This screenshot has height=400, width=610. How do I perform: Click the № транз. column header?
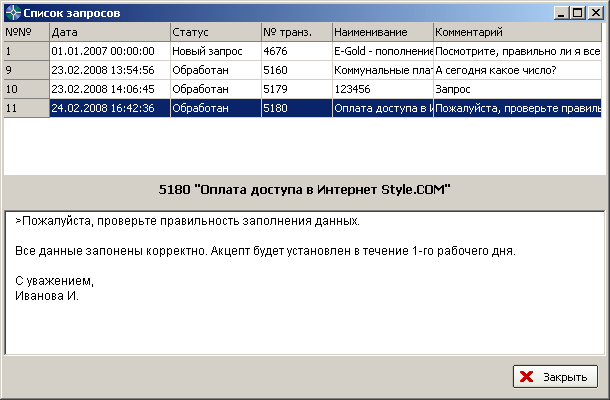[x=295, y=32]
